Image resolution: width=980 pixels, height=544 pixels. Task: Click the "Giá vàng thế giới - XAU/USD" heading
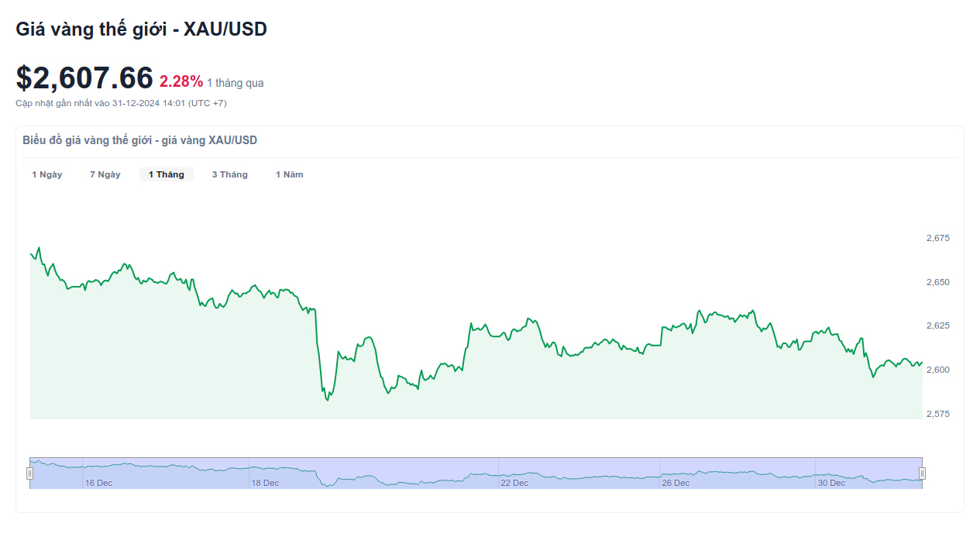click(x=142, y=29)
